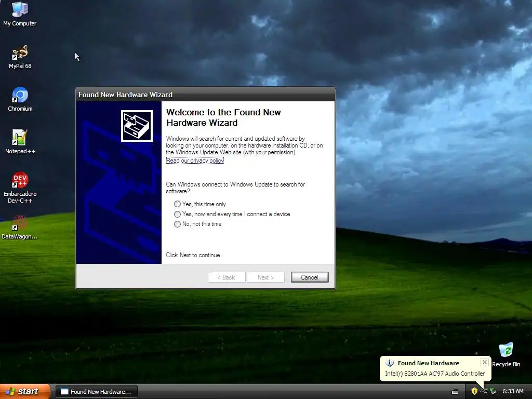This screenshot has width=532, height=399.
Task: Click the 'Welcome to the Found New Hardware Wizard' heading
Action: tap(223, 117)
